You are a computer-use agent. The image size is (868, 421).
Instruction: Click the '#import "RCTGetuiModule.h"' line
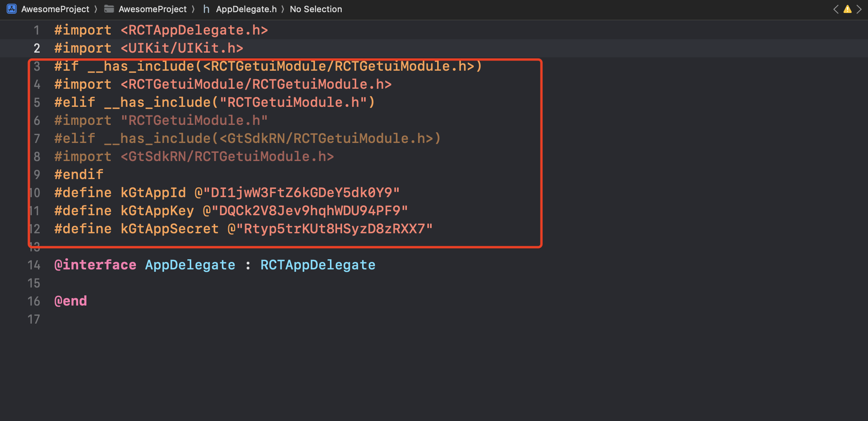[x=161, y=121]
